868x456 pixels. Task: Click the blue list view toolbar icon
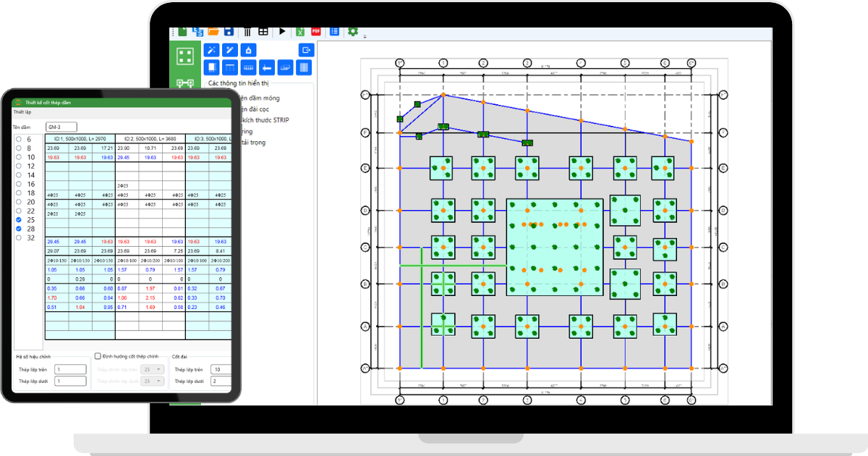334,32
